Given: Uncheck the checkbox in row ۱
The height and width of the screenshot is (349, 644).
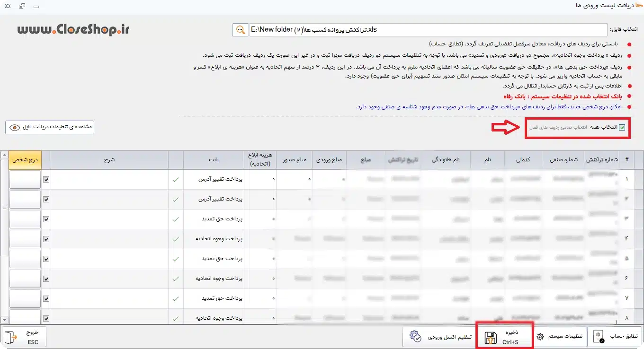Looking at the screenshot, I should pyautogui.click(x=46, y=180).
